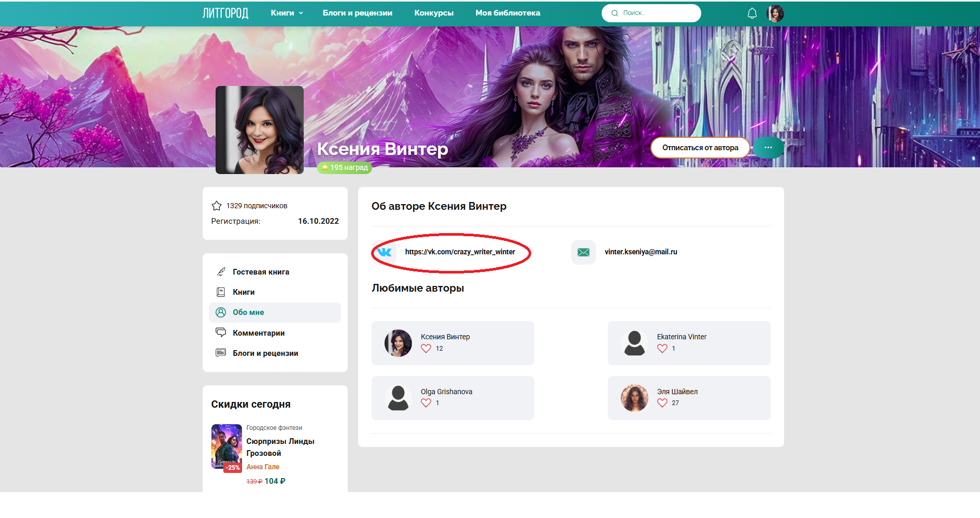
Task: Open the user avatar in top bar
Action: [775, 13]
